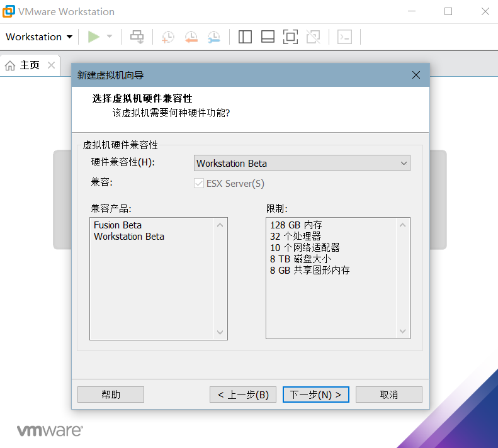498x448 pixels.
Task: Go back with 上一步(B) button
Action: point(243,395)
